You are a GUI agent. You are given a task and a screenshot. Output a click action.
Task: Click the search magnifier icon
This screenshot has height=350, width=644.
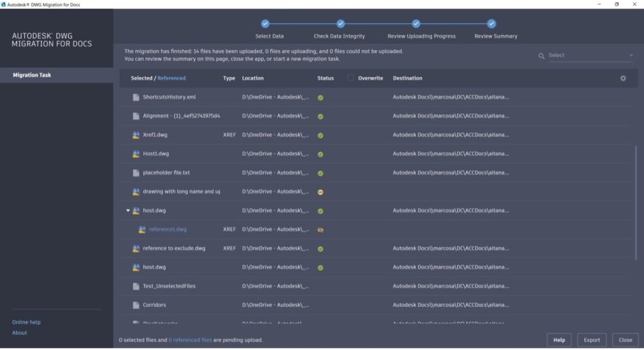541,56
